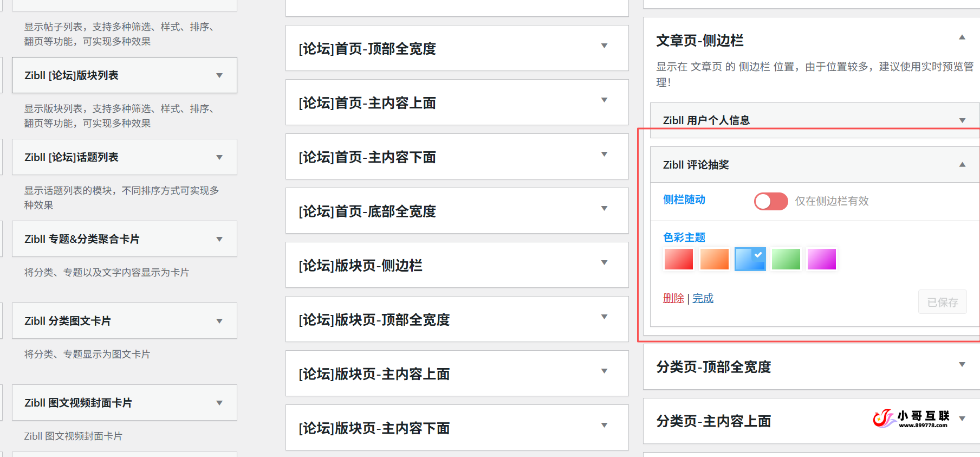The width and height of the screenshot is (980, 457).
Task: Select the red color theme swatch
Action: click(678, 259)
